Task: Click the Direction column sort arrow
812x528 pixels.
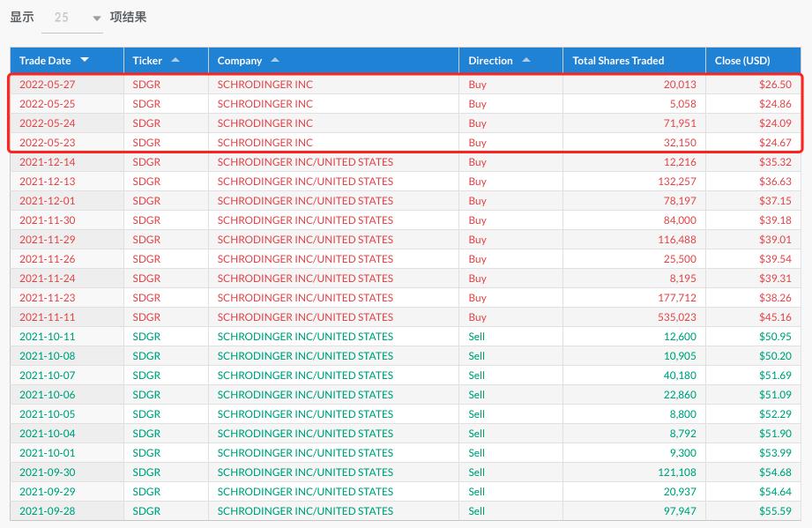Action: pyautogui.click(x=526, y=60)
